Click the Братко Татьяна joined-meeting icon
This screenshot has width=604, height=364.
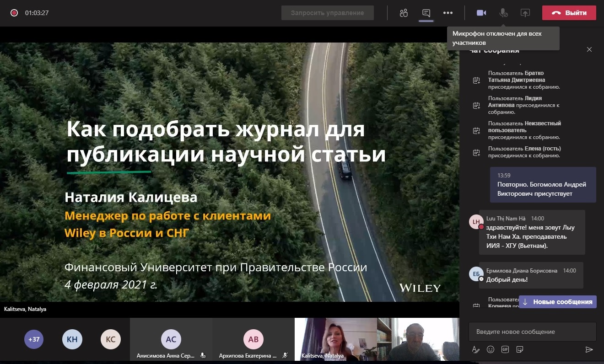(x=476, y=80)
